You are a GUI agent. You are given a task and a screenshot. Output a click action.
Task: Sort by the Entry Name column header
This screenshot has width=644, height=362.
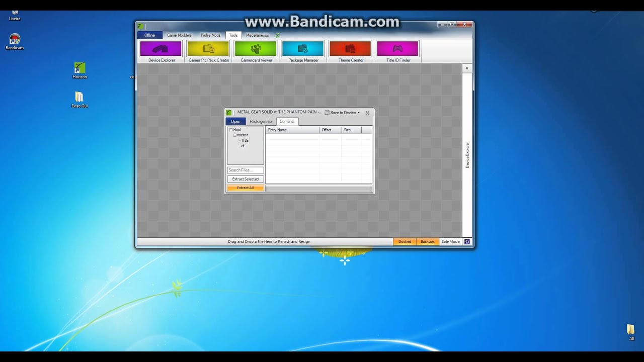(292, 130)
